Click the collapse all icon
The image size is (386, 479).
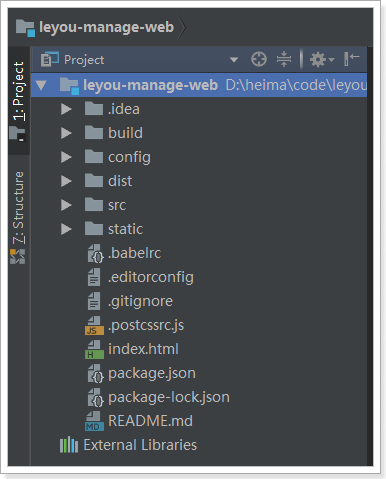[284, 59]
